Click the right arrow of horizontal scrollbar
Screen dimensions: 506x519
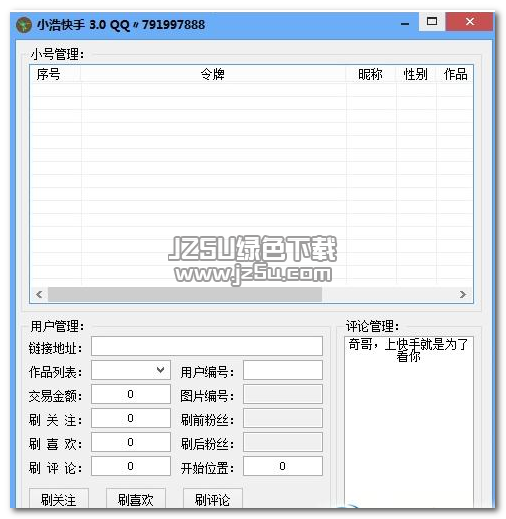pos(463,294)
